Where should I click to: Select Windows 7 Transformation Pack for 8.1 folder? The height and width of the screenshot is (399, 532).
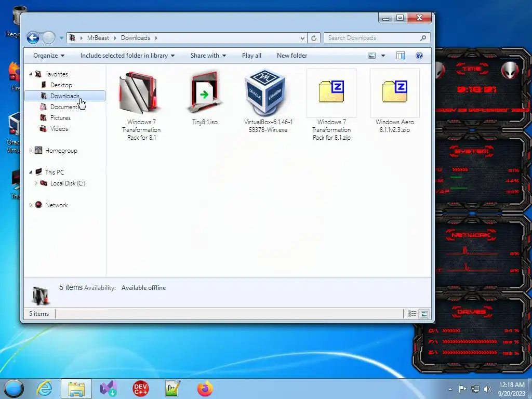(x=141, y=105)
